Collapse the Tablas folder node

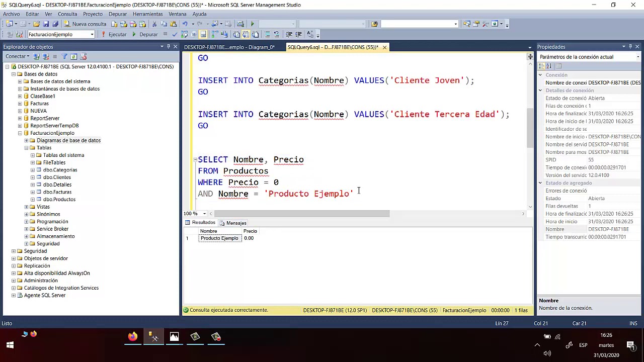tap(26, 148)
